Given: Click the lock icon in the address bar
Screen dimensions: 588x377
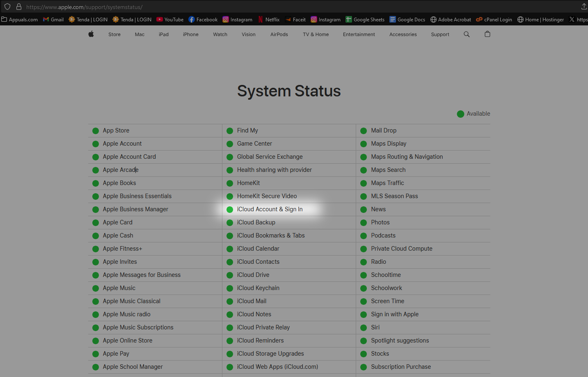Looking at the screenshot, I should click(x=19, y=7).
